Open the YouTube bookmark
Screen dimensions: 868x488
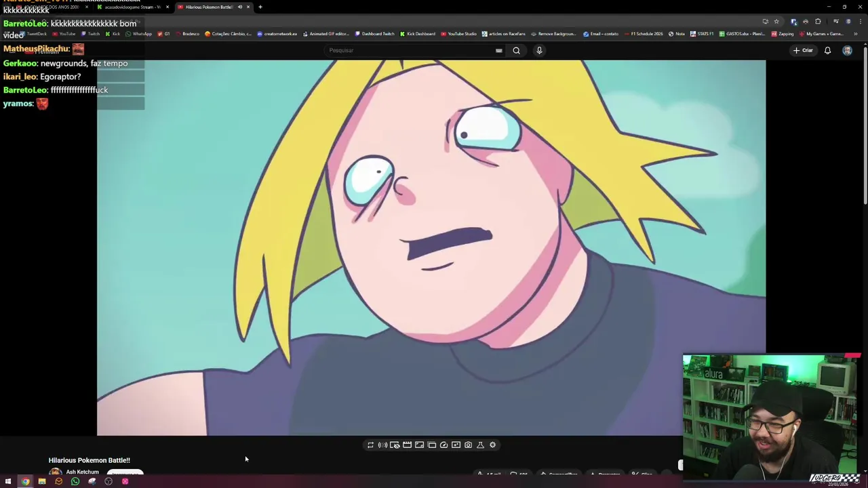tap(64, 34)
